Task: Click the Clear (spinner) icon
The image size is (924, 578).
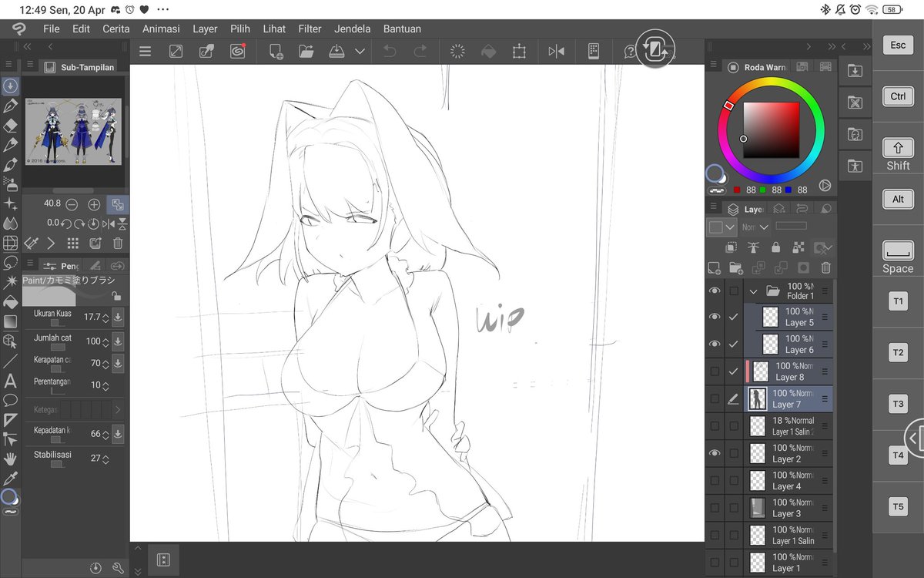Action: pyautogui.click(x=457, y=52)
